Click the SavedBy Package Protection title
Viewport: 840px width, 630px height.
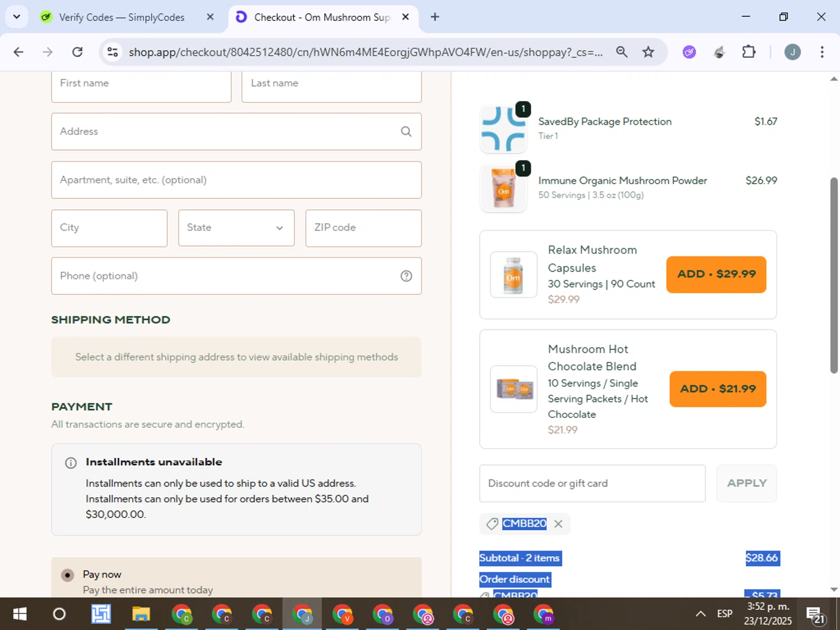point(605,122)
